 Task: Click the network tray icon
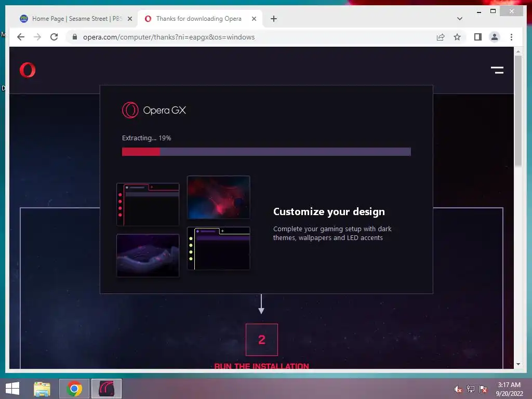[x=471, y=389]
